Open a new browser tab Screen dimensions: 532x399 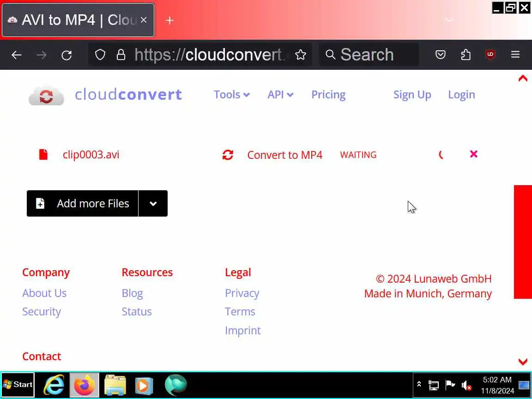169,20
